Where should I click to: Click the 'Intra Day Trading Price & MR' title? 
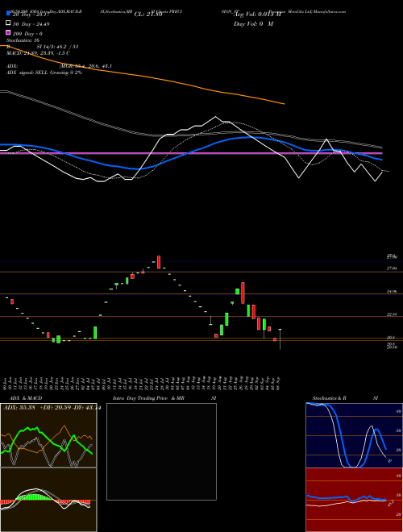pyautogui.click(x=148, y=398)
